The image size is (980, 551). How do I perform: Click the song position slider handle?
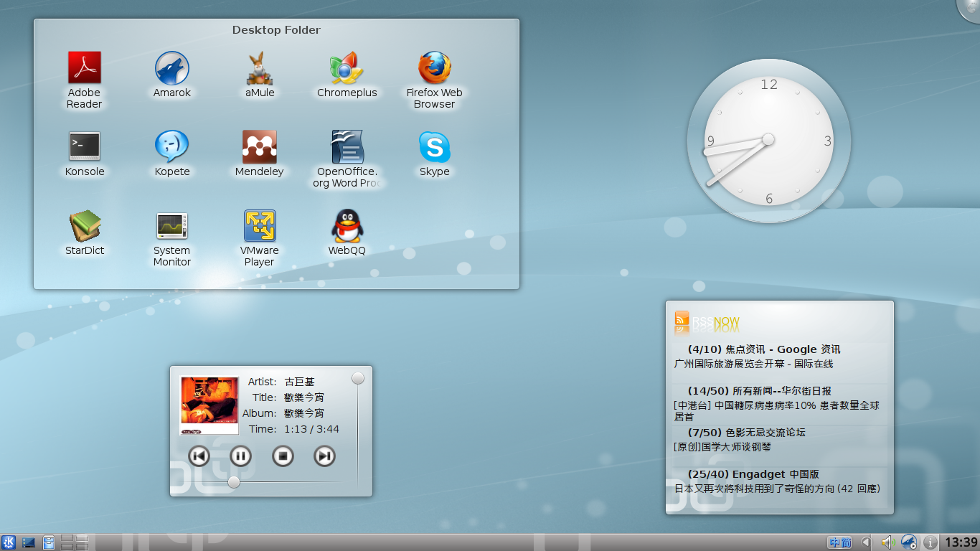[234, 482]
